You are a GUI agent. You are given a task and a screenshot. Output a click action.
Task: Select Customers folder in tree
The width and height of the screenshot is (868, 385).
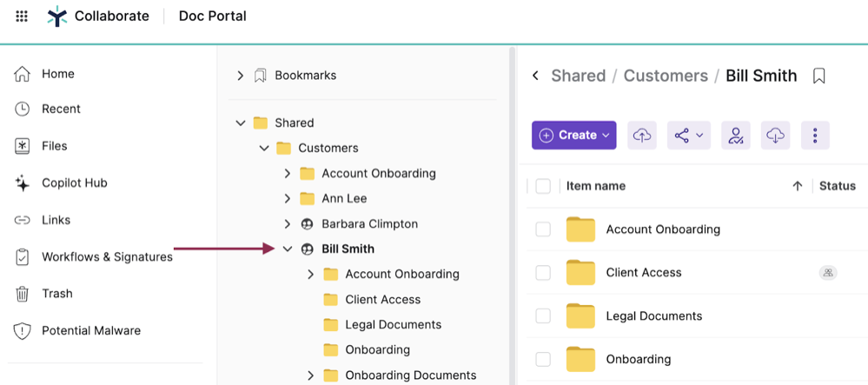click(328, 149)
